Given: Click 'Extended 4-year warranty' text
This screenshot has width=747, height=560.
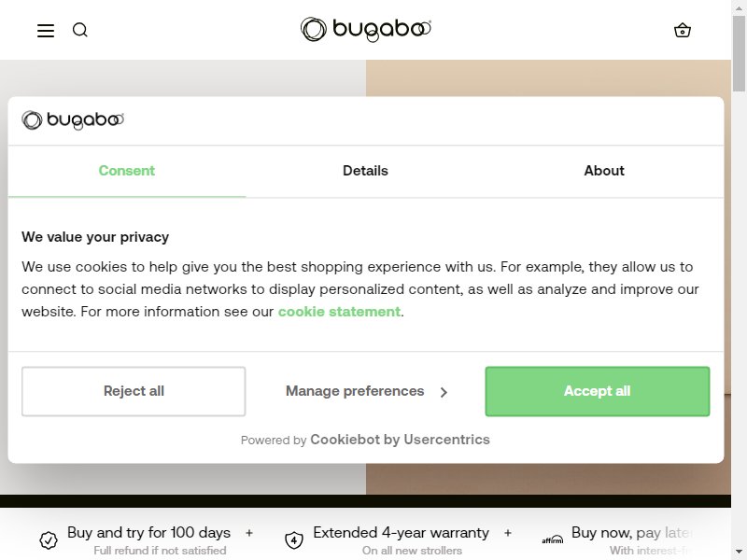Looking at the screenshot, I should click(402, 533).
